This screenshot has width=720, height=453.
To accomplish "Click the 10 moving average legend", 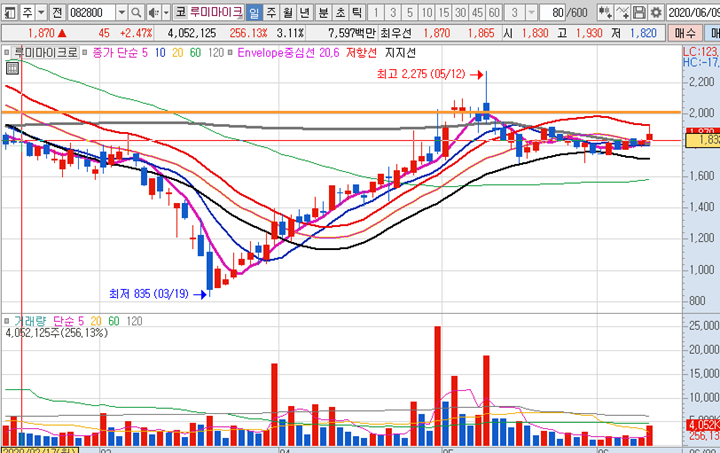I will pyautogui.click(x=160, y=53).
